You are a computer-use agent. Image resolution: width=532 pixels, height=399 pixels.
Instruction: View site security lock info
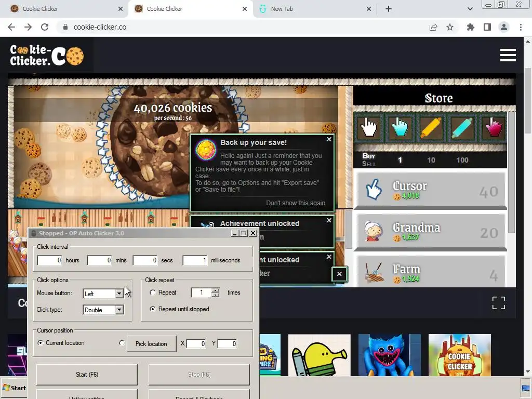coord(65,27)
